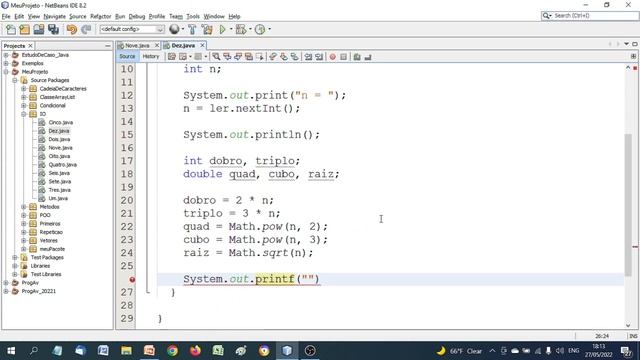
Task: Click the New Project toolbar icon
Action: (x=24, y=29)
